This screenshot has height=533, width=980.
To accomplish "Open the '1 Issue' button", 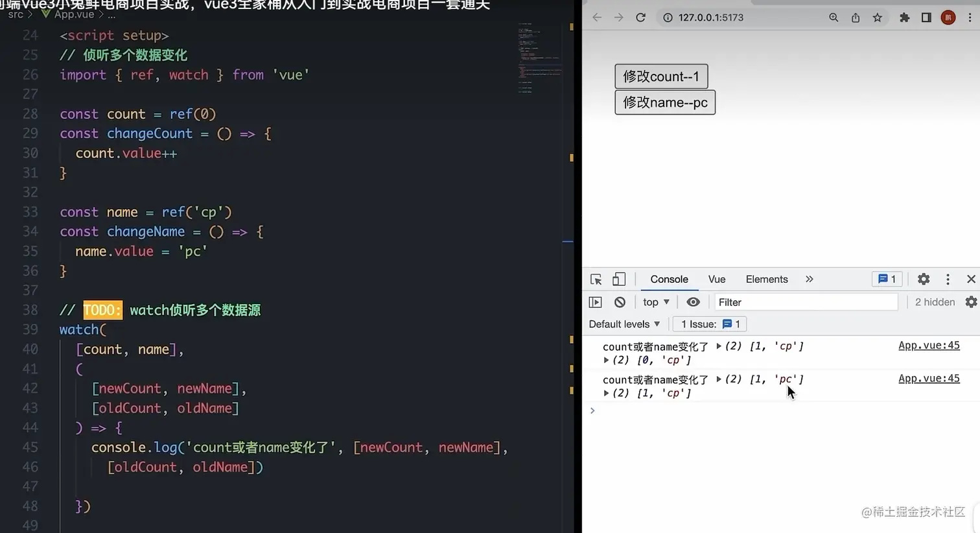I will (x=710, y=324).
